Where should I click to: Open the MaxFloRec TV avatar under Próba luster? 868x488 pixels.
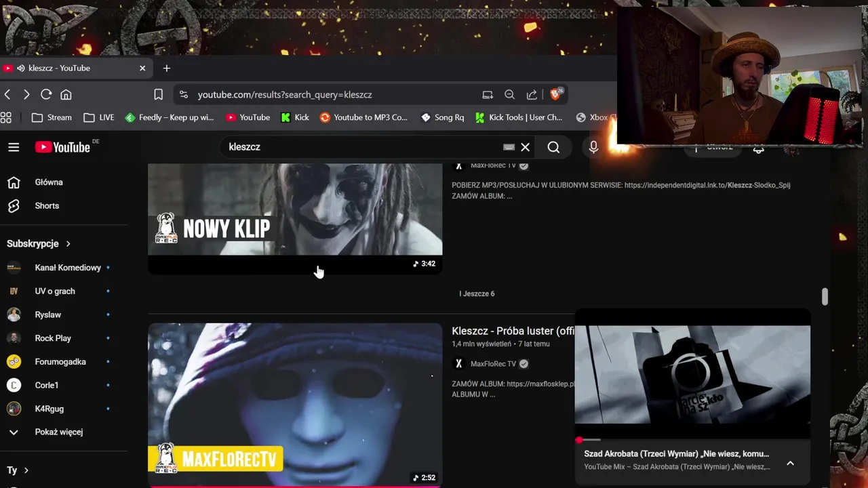458,364
